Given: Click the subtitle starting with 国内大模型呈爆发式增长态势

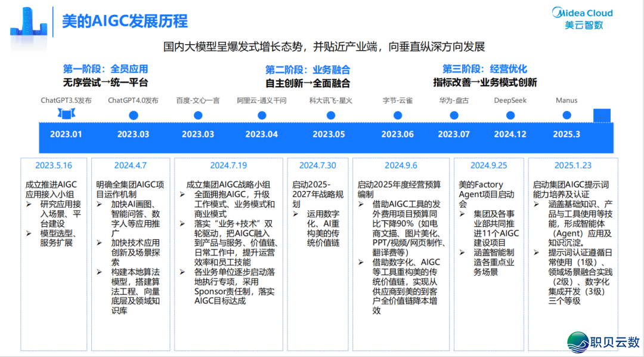Looking at the screenshot, I should point(324,47).
